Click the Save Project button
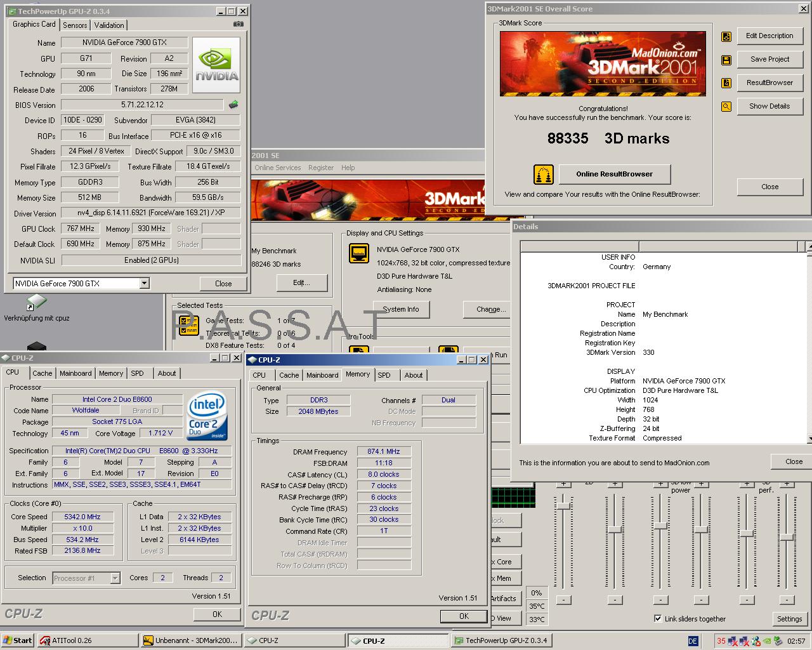 click(x=769, y=59)
